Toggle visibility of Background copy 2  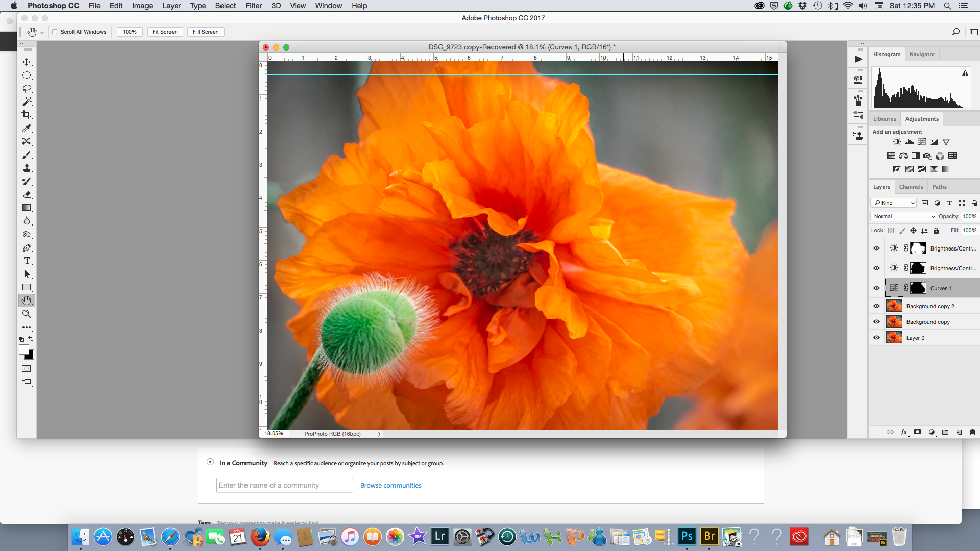pyautogui.click(x=876, y=306)
